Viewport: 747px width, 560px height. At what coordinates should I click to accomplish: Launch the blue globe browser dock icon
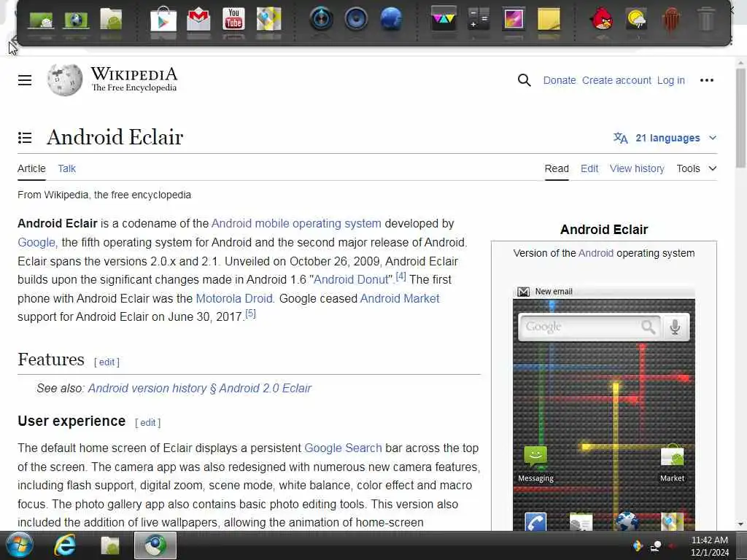391,19
